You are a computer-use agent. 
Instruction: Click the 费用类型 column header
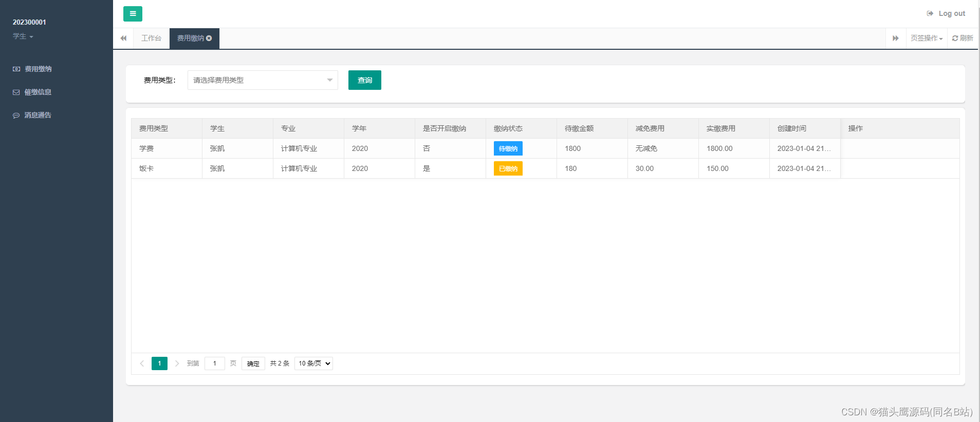167,128
